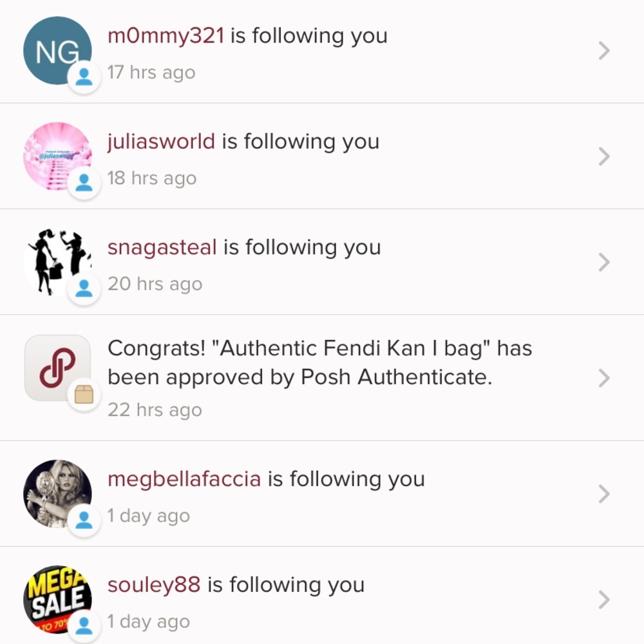Click the package box badge icon
This screenshot has height=644, width=644.
coord(84,395)
